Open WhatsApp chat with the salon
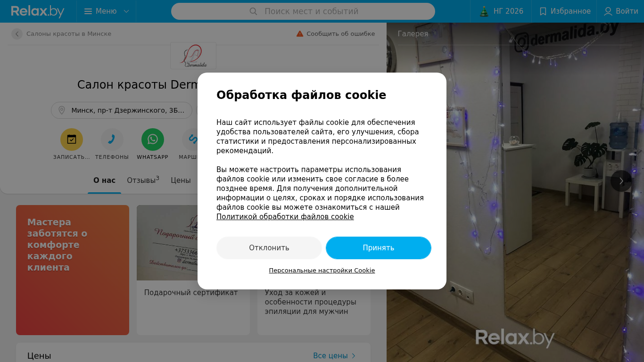This screenshot has width=644, height=362. point(153,140)
